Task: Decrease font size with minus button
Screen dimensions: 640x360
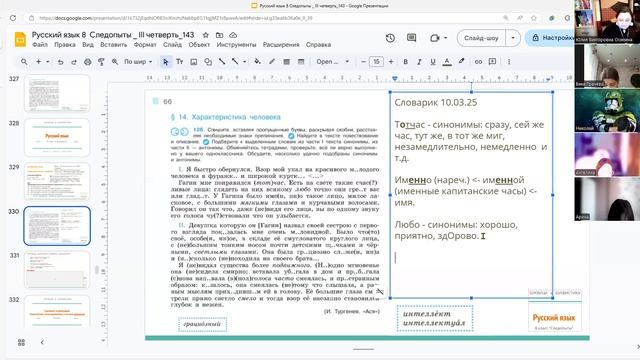Action: click(x=363, y=62)
